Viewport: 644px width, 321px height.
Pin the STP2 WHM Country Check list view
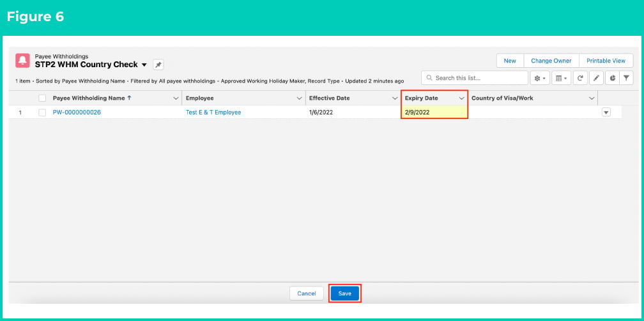point(158,65)
